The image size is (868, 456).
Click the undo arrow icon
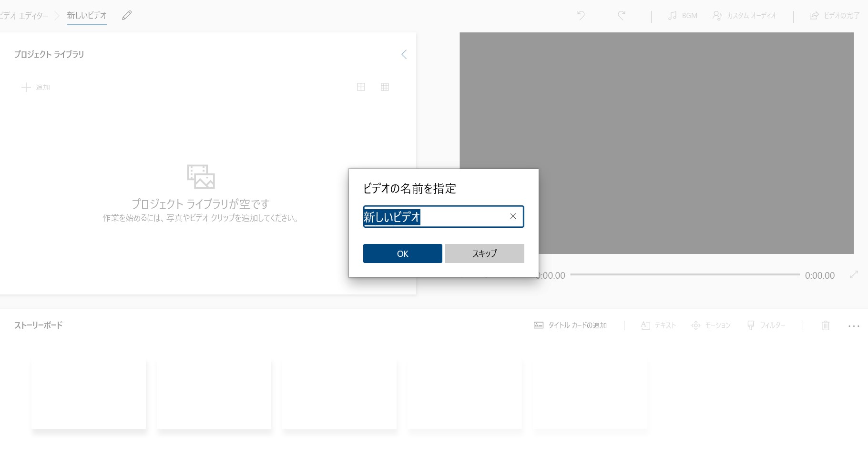click(x=581, y=16)
